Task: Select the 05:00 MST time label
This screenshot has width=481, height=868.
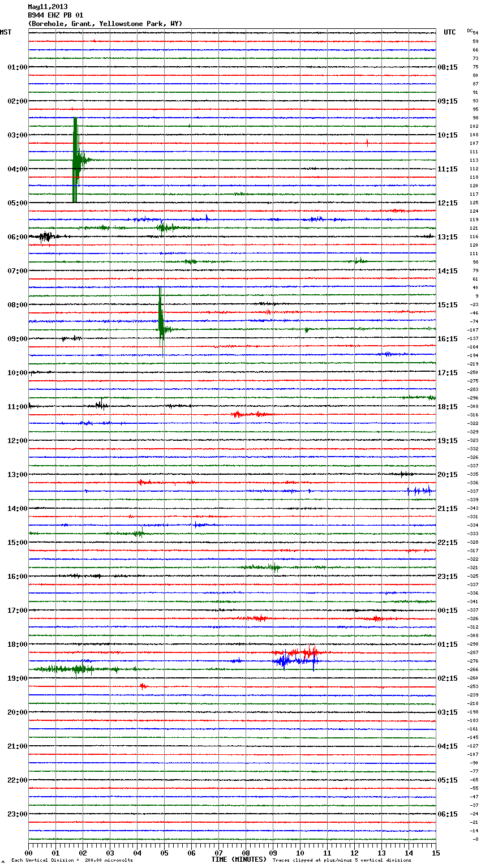Action: tap(18, 203)
